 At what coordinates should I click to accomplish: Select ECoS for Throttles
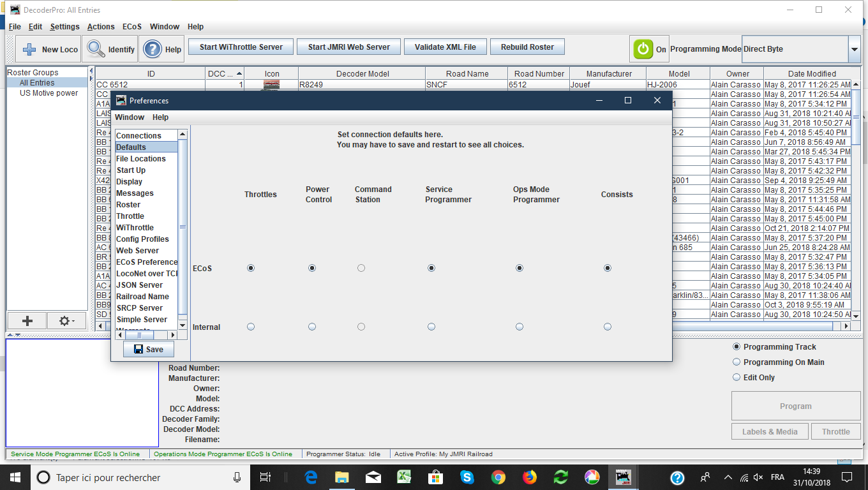(x=251, y=268)
